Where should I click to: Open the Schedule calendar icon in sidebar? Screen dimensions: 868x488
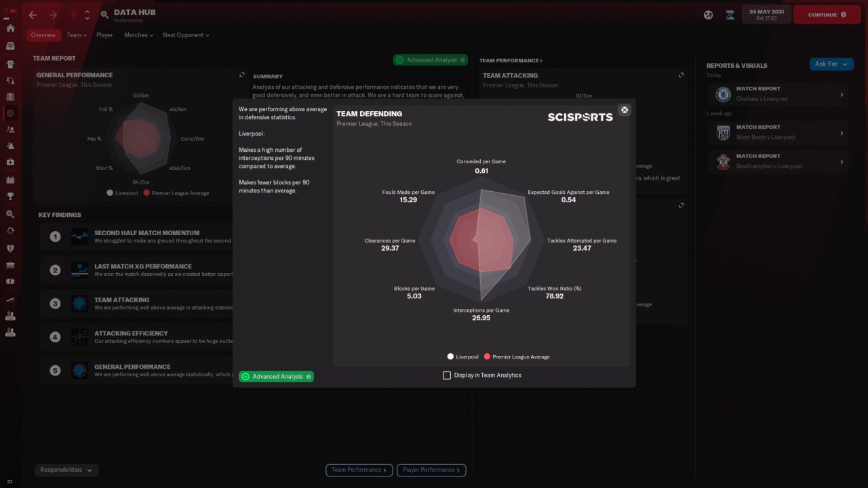tap(10, 180)
